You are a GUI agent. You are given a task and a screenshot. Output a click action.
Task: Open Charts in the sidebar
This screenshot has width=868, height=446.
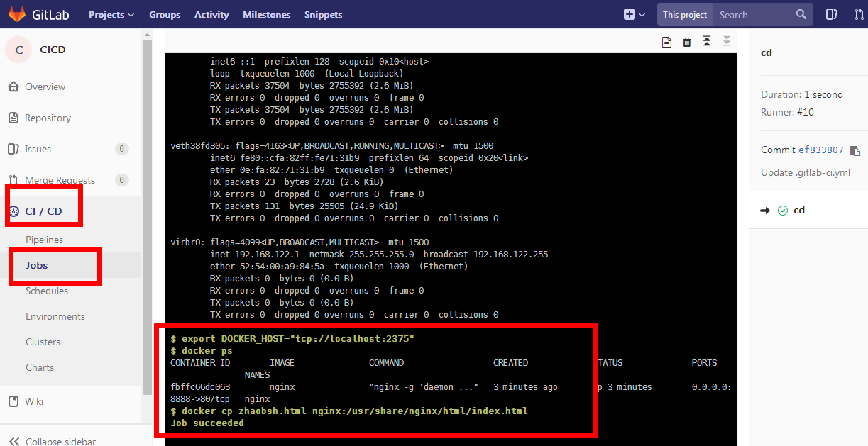coord(40,367)
